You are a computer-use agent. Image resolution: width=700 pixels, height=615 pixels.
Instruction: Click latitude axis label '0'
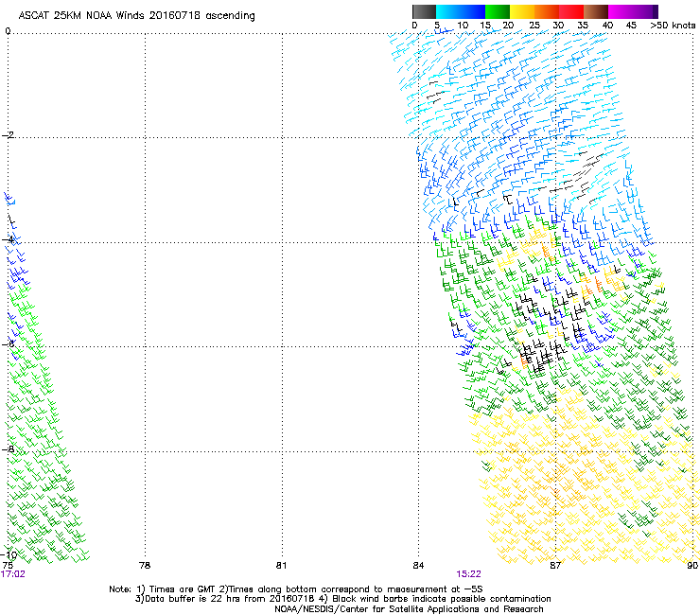coord(8,31)
